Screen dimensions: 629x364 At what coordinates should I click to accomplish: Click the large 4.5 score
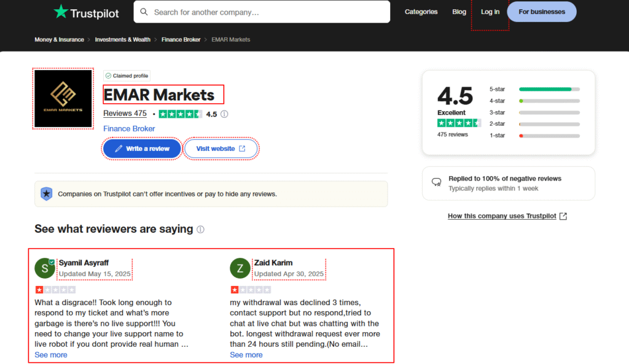coord(455,96)
